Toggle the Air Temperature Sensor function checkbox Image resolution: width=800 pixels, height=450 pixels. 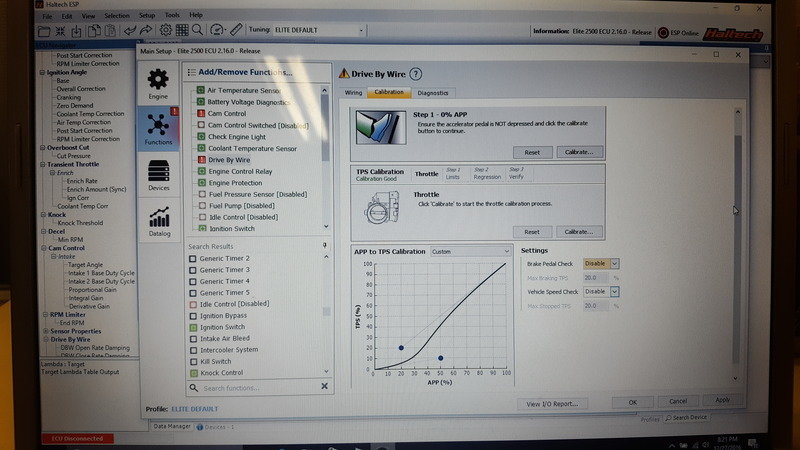(201, 90)
